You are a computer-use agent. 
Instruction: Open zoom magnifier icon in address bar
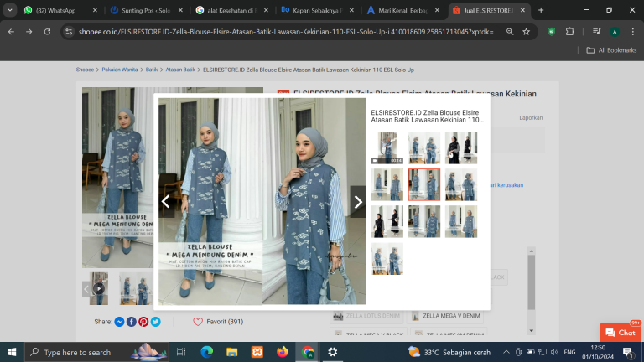click(510, 32)
